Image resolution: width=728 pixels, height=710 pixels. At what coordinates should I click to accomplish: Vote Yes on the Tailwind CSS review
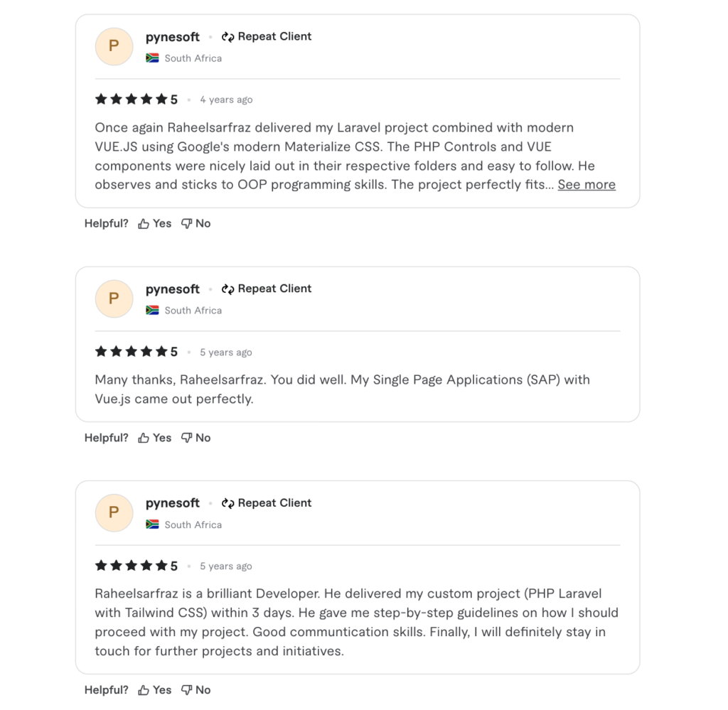pos(155,690)
